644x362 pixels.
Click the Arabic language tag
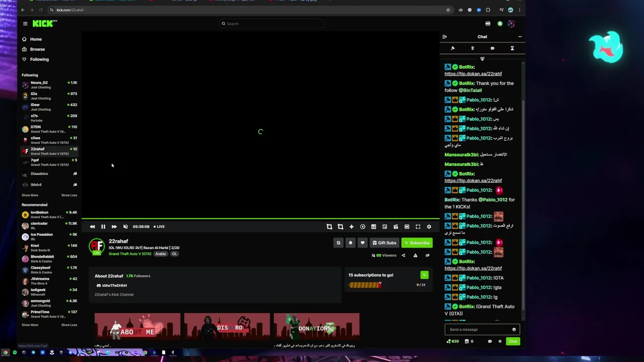pos(160,254)
